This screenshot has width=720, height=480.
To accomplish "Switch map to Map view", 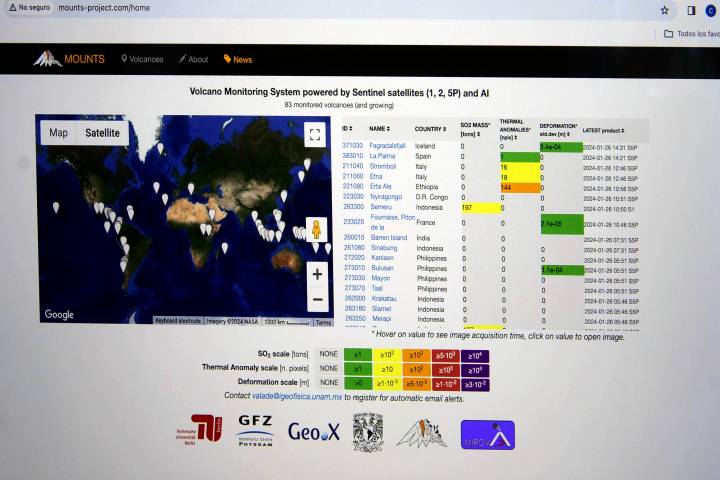I will click(x=59, y=133).
